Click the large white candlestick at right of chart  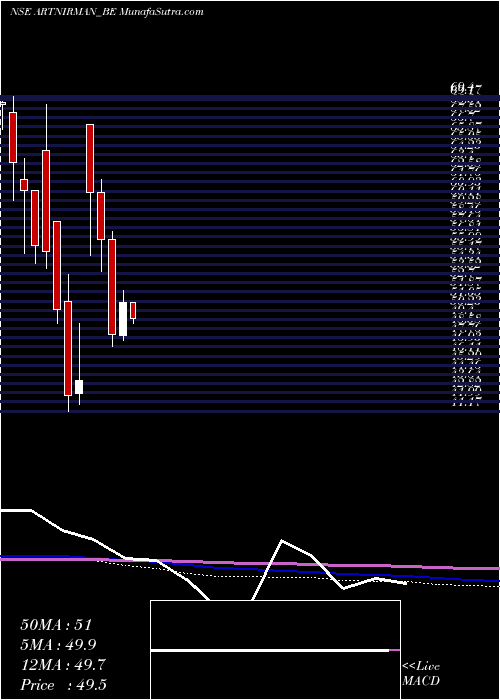point(123,319)
